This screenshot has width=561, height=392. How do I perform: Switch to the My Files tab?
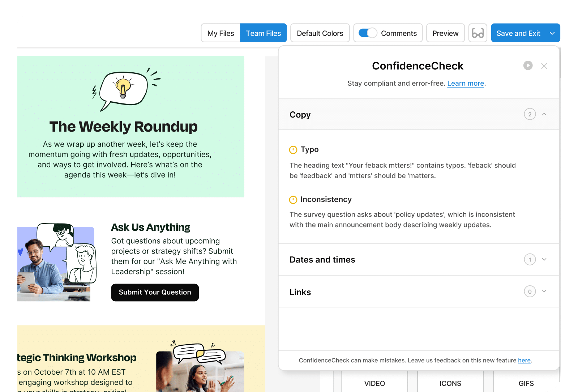coord(220,33)
